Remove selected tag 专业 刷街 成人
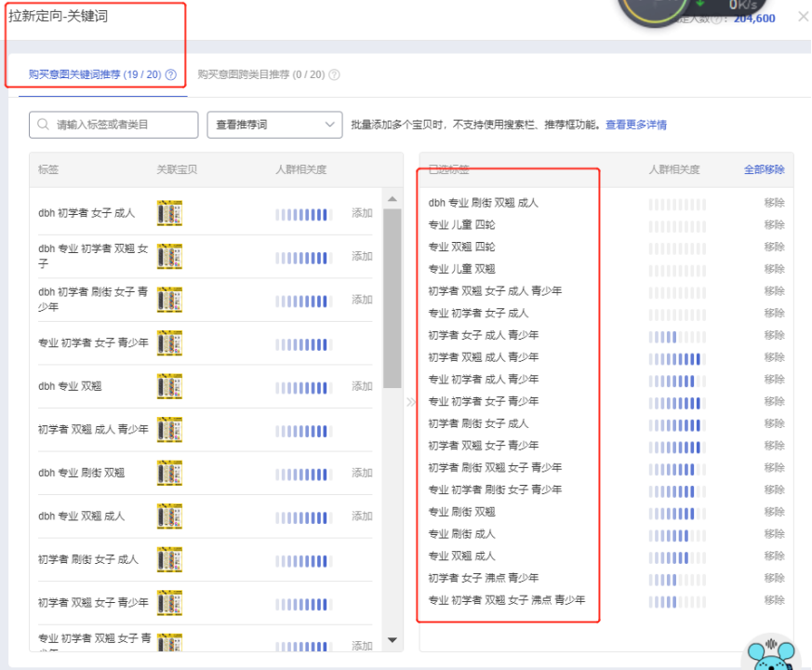Image resolution: width=812 pixels, height=670 pixels. click(x=774, y=534)
